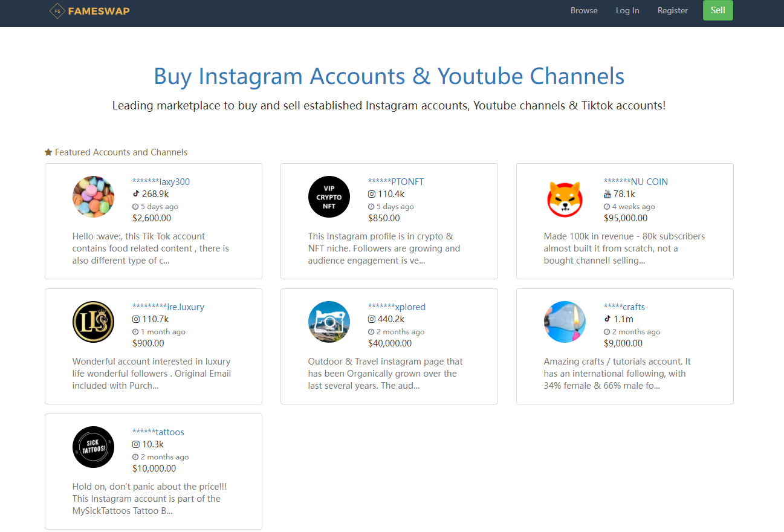Open the *********ire.luxury account listing

point(168,307)
